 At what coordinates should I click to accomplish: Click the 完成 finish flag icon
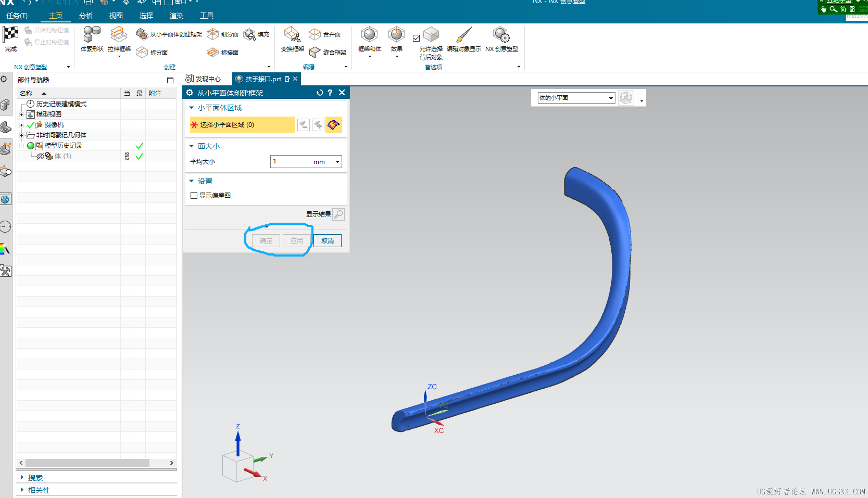[x=10, y=35]
